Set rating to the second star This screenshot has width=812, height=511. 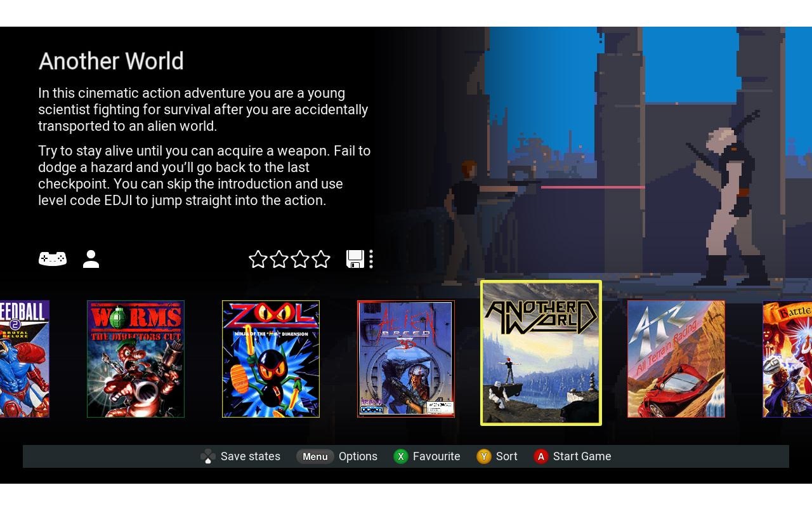[x=279, y=259]
